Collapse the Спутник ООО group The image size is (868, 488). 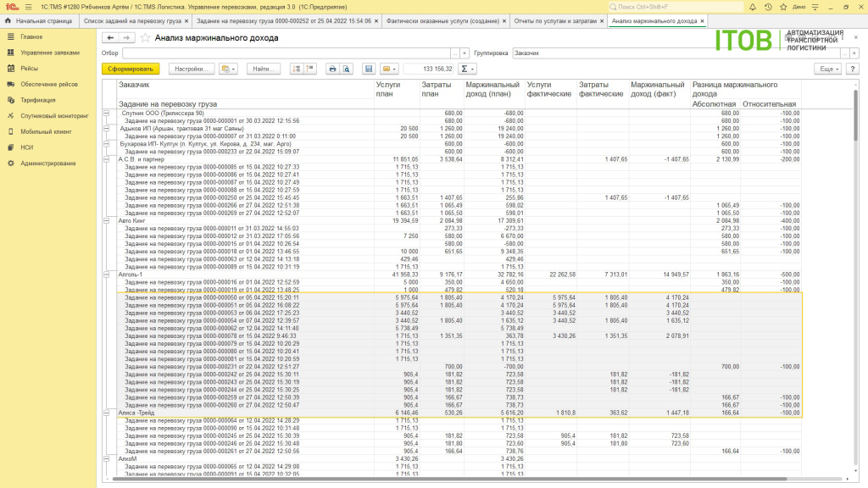pyautogui.click(x=107, y=113)
